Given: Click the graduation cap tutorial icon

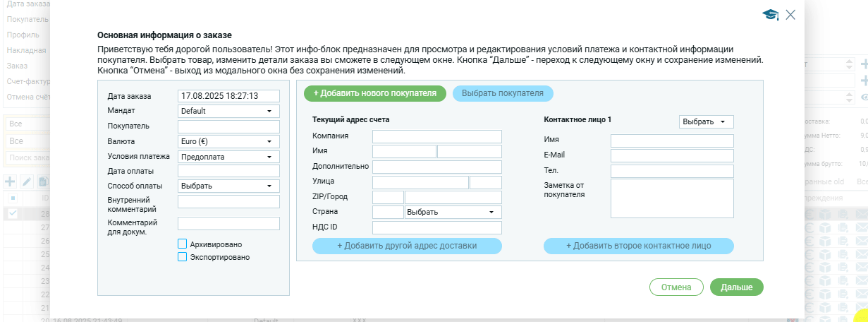Looking at the screenshot, I should click(x=770, y=15).
